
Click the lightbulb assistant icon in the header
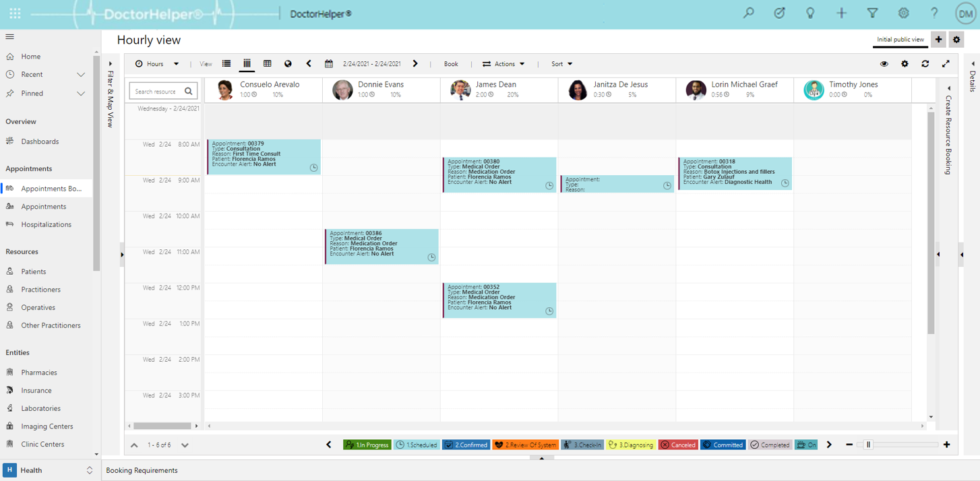point(810,13)
